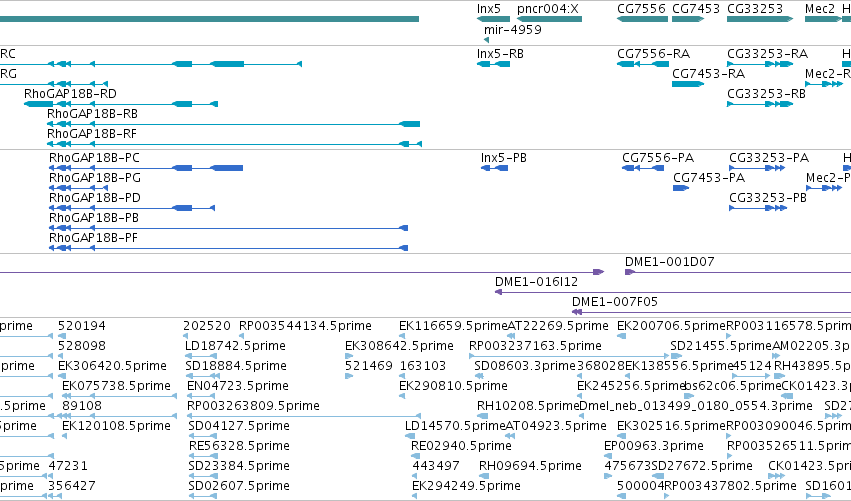Open protein CG7453-PA label
This screenshot has width=851, height=501.
(709, 178)
